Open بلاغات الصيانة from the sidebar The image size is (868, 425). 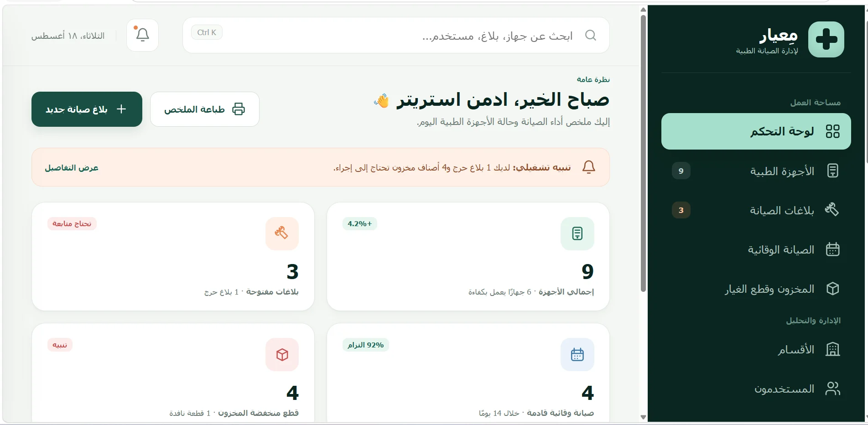pos(756,210)
